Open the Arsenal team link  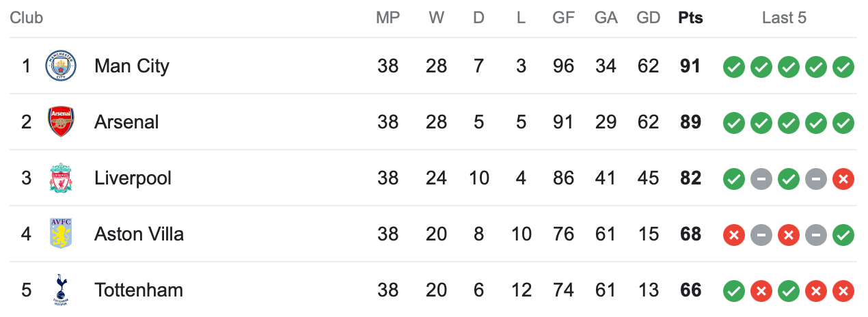pyautogui.click(x=126, y=122)
